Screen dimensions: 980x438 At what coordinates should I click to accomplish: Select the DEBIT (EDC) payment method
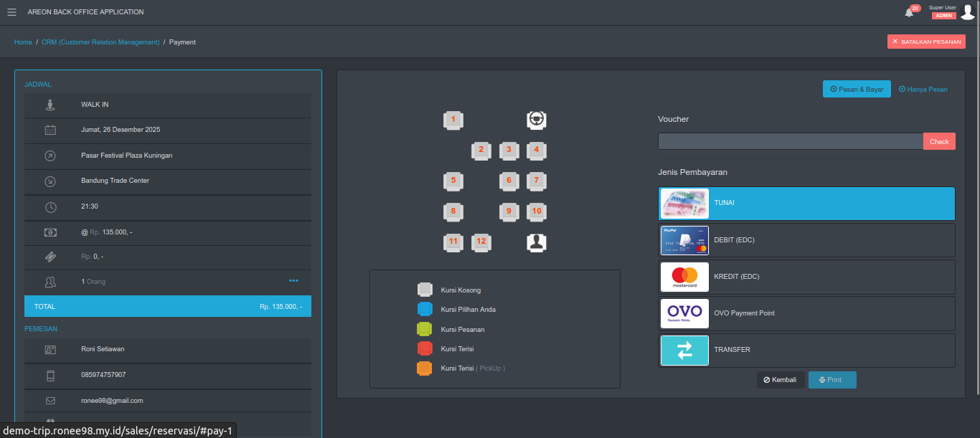click(x=806, y=239)
